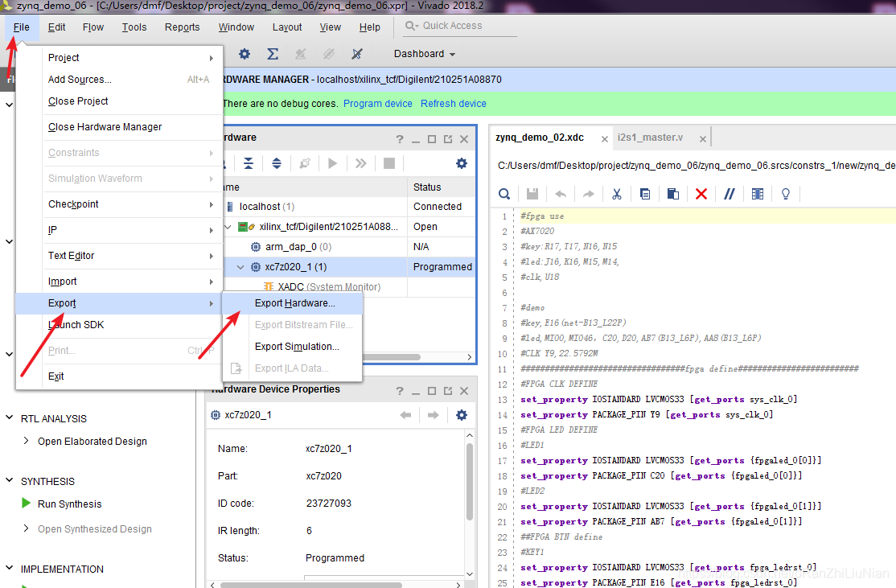Click the run trigger immediate double-arrow icon
The width and height of the screenshot is (896, 588).
point(360,163)
